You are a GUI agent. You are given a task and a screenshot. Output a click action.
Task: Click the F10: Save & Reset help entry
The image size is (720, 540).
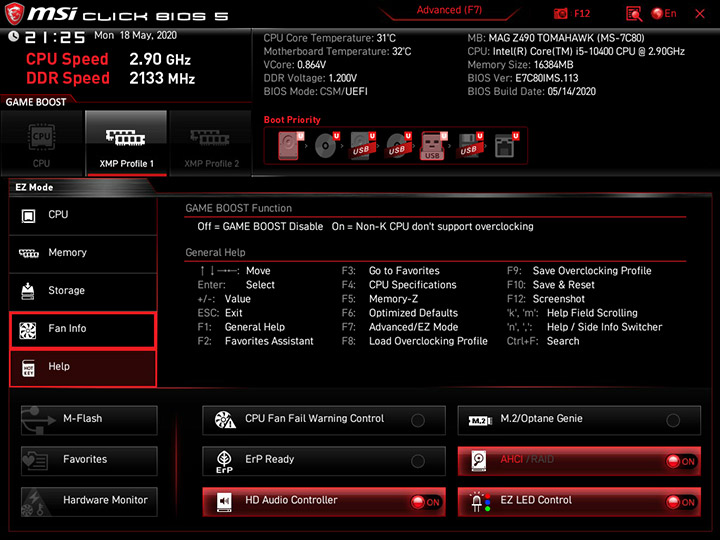[551, 285]
